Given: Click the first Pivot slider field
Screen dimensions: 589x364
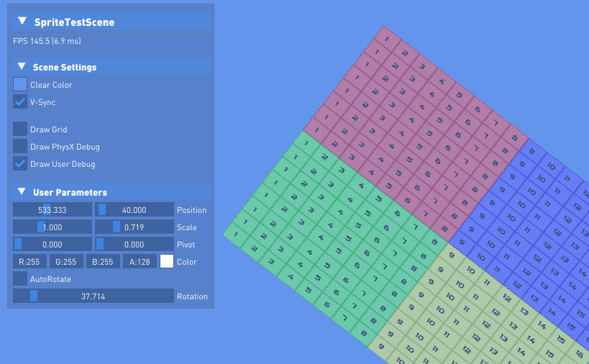Looking at the screenshot, I should (52, 244).
